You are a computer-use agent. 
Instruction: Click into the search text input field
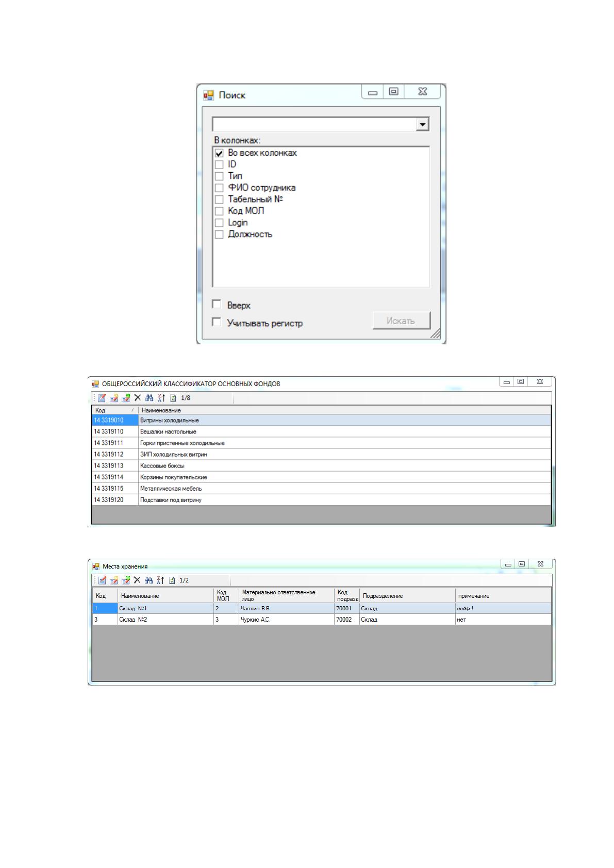coord(314,124)
